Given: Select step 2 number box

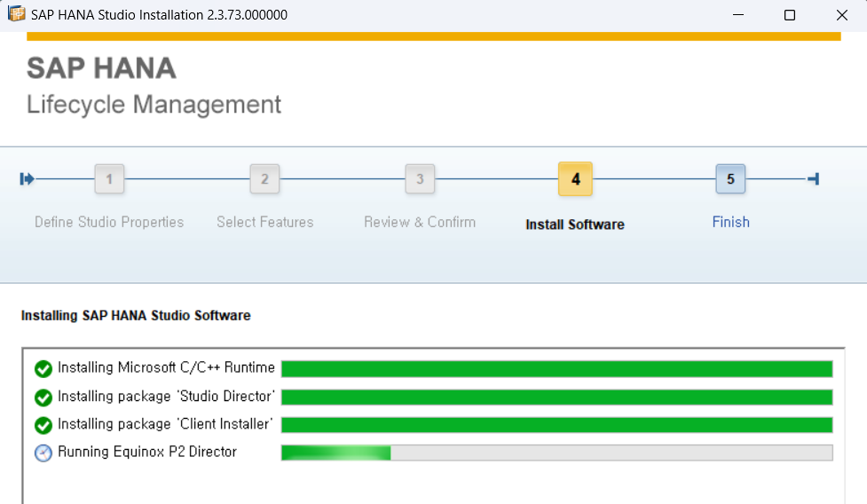Looking at the screenshot, I should [264, 179].
